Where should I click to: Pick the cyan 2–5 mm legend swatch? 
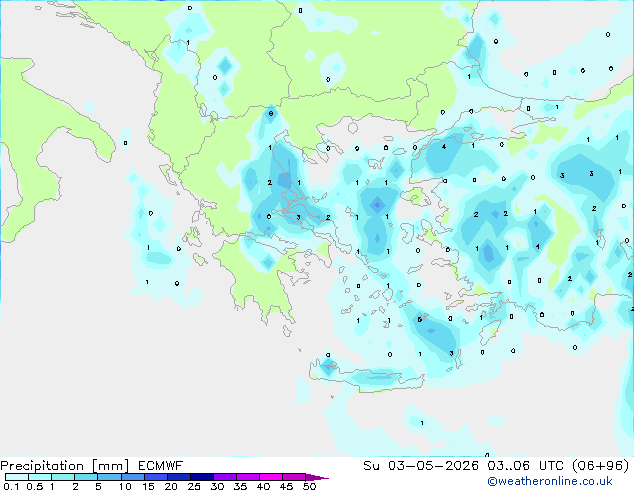pyautogui.click(x=86, y=477)
